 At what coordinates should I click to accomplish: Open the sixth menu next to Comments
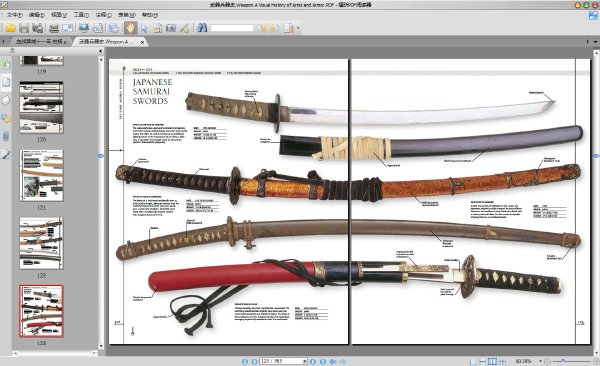click(x=127, y=15)
